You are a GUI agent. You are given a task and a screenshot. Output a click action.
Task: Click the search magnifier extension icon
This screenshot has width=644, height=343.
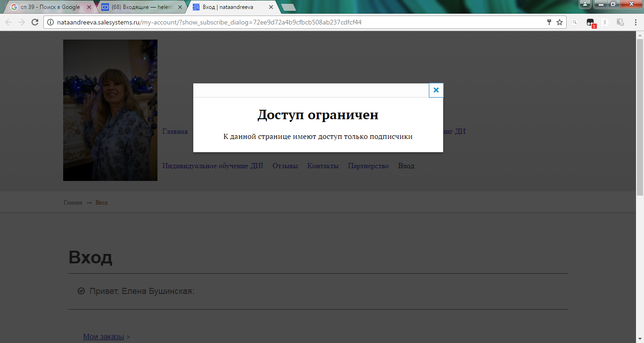coord(575,22)
